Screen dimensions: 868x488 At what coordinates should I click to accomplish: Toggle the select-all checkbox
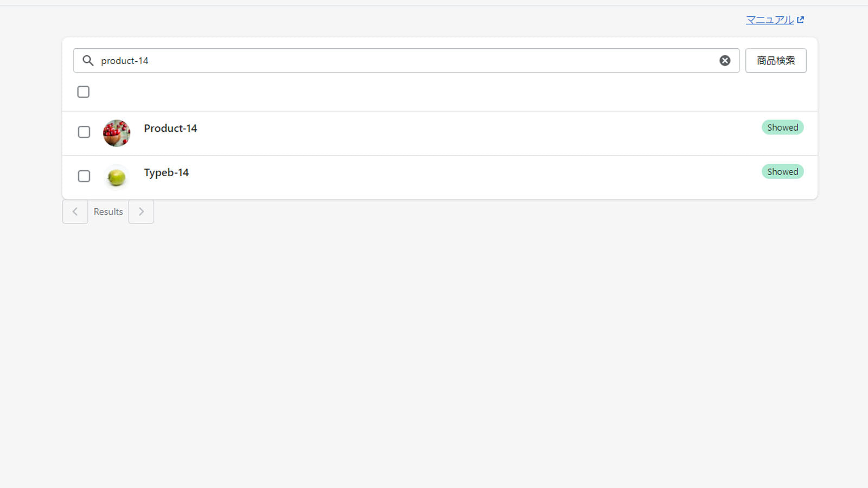(84, 92)
